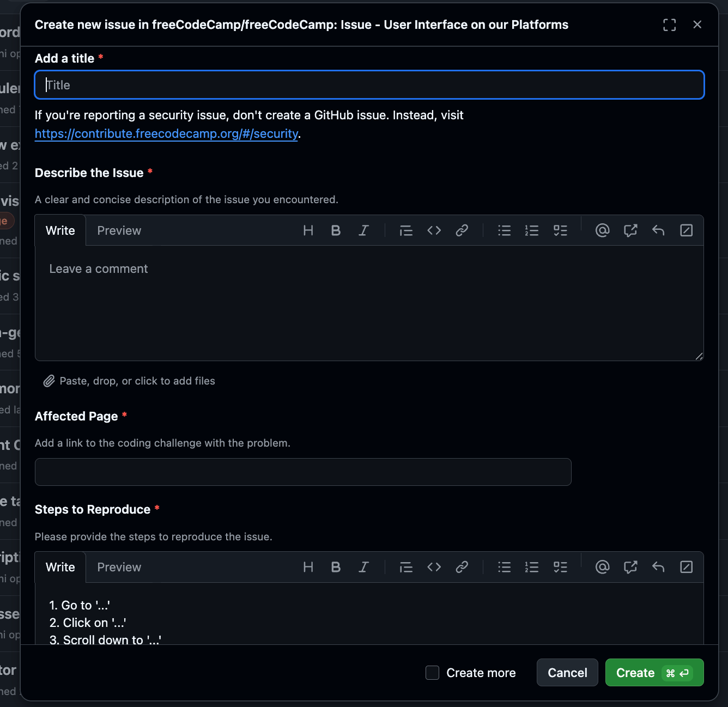Click Heading icon in Steps to Reproduce toolbar
Screen dimensions: 728x707
308,567
